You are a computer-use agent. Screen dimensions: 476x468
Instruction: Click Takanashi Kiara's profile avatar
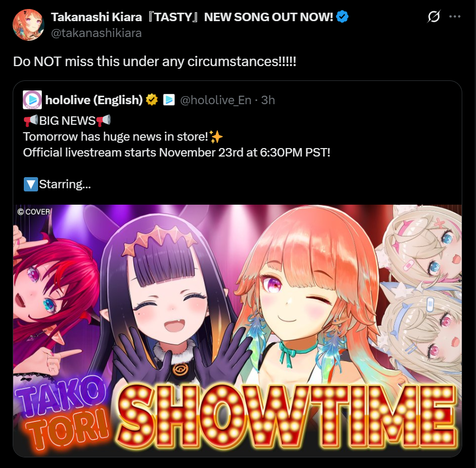click(x=28, y=24)
